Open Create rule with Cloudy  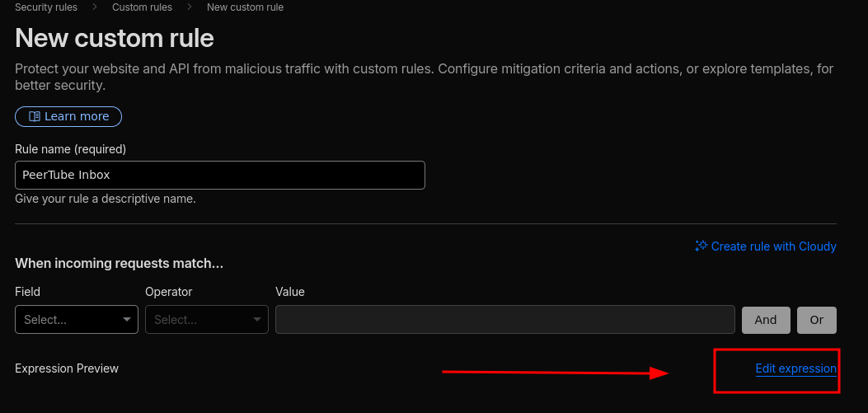tap(766, 246)
